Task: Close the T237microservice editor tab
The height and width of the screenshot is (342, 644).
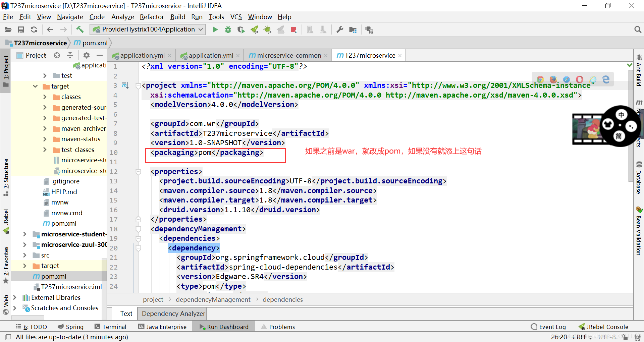Action: point(400,56)
